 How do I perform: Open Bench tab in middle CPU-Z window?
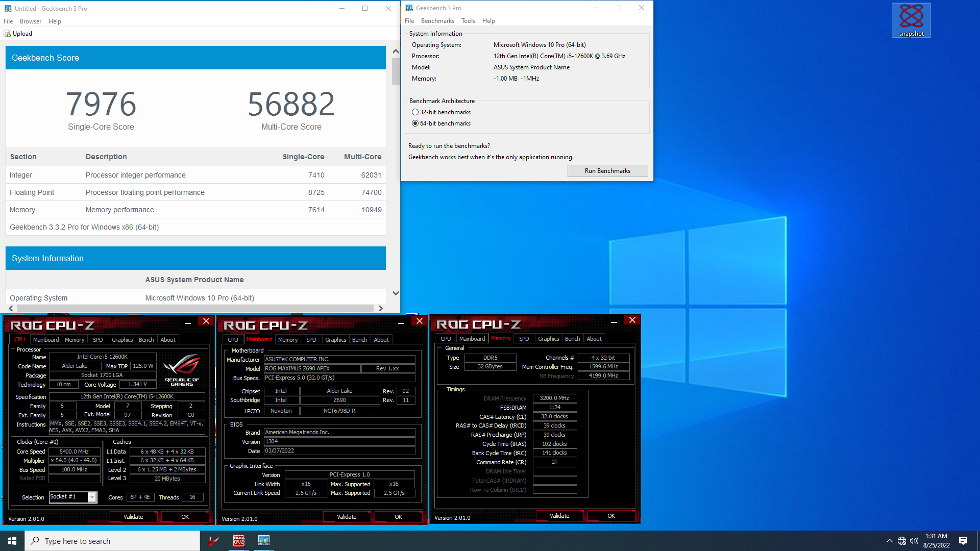tap(360, 340)
